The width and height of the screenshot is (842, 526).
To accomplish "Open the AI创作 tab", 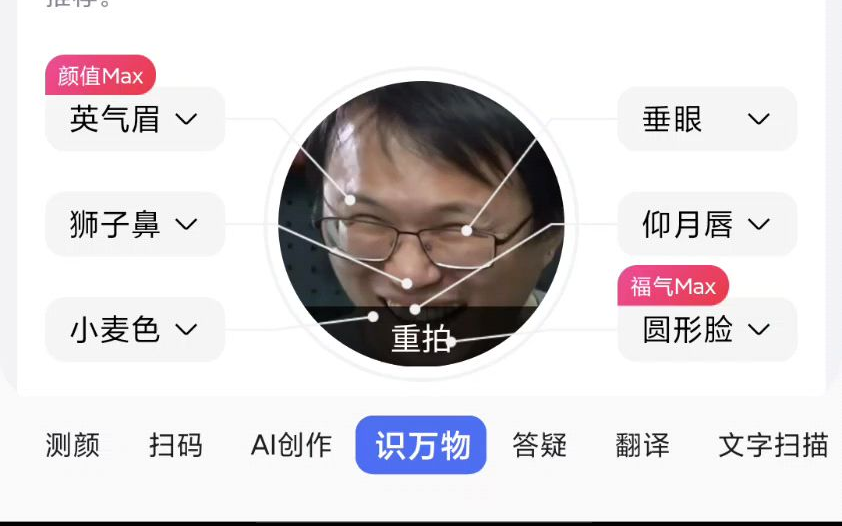I will coord(291,445).
